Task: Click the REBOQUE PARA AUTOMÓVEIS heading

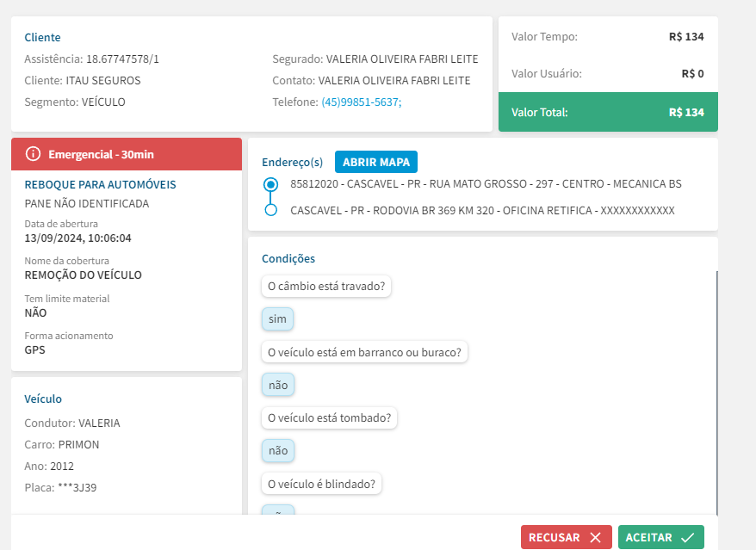Action: (x=101, y=185)
